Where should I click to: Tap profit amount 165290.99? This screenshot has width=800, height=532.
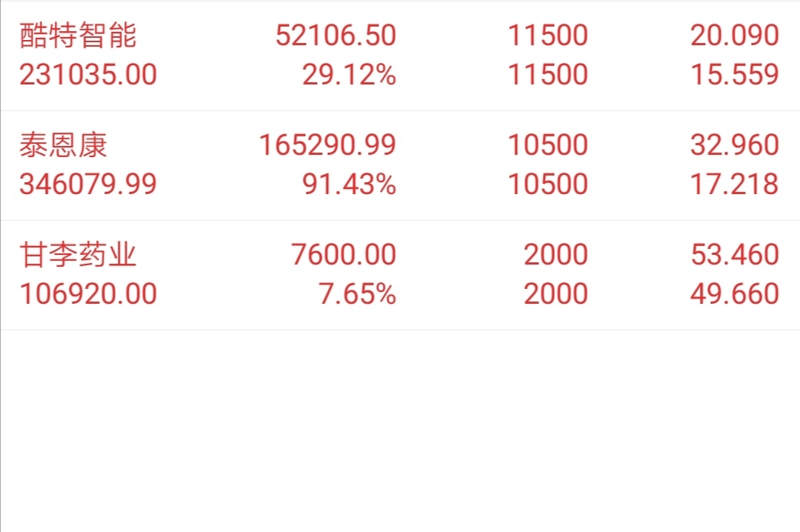(x=327, y=145)
